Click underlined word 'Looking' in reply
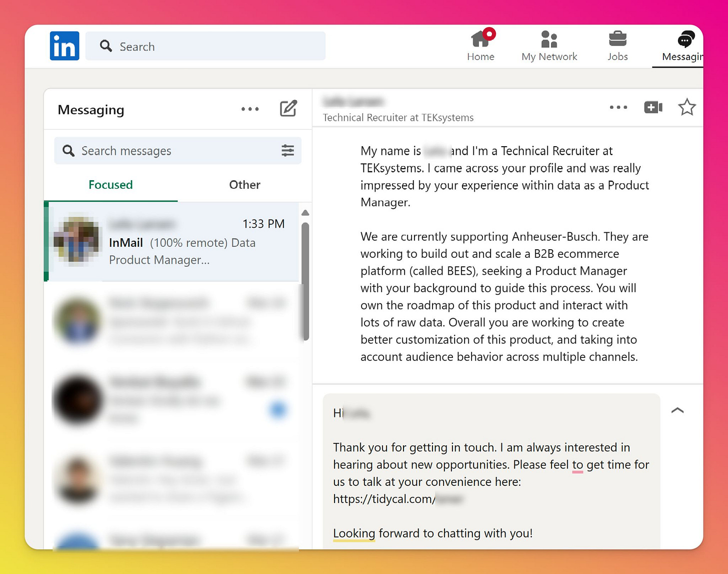 (x=354, y=533)
